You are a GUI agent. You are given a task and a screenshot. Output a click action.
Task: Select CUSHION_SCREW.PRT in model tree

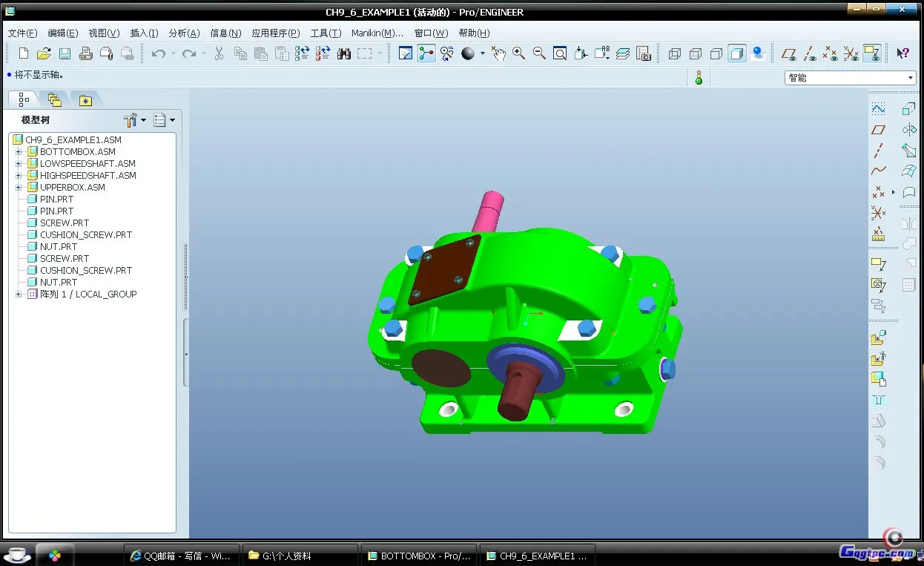[85, 235]
